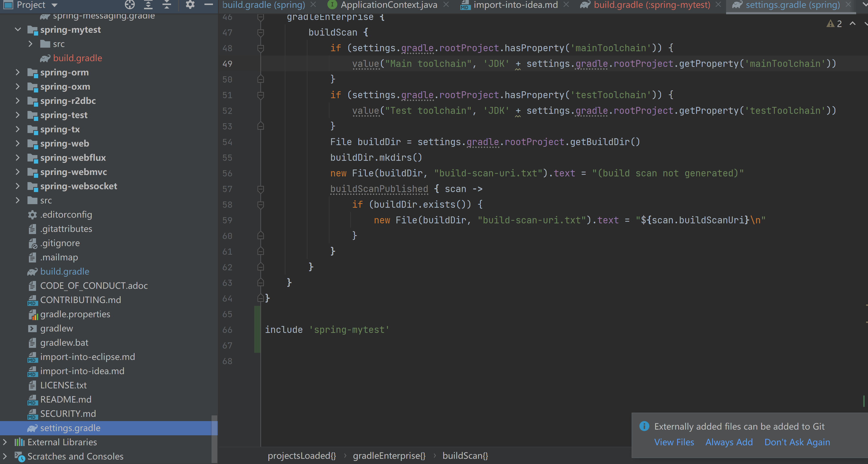The height and width of the screenshot is (464, 868).
Task: Hide the Project panel with minus icon
Action: click(x=208, y=5)
